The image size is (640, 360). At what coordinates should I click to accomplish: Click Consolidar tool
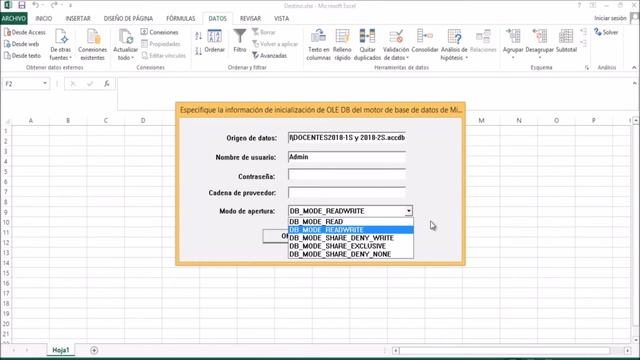[425, 41]
